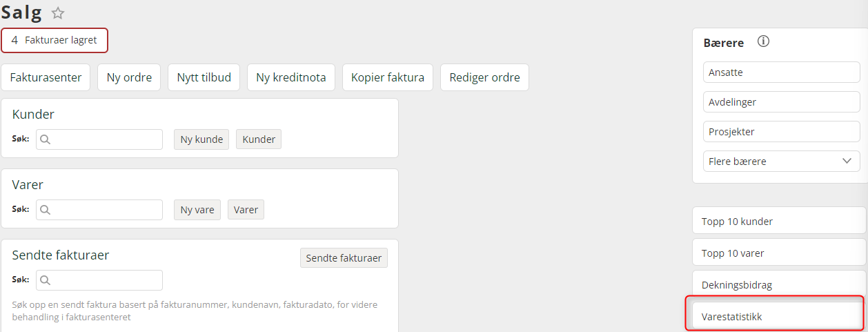The width and height of the screenshot is (868, 332).
Task: Add Ny kunde
Action: [x=201, y=139]
